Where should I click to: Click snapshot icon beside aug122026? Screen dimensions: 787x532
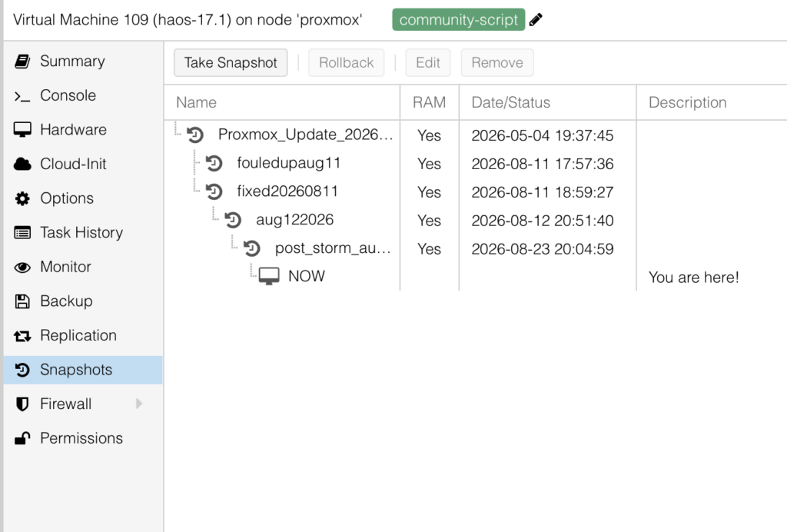tap(233, 220)
